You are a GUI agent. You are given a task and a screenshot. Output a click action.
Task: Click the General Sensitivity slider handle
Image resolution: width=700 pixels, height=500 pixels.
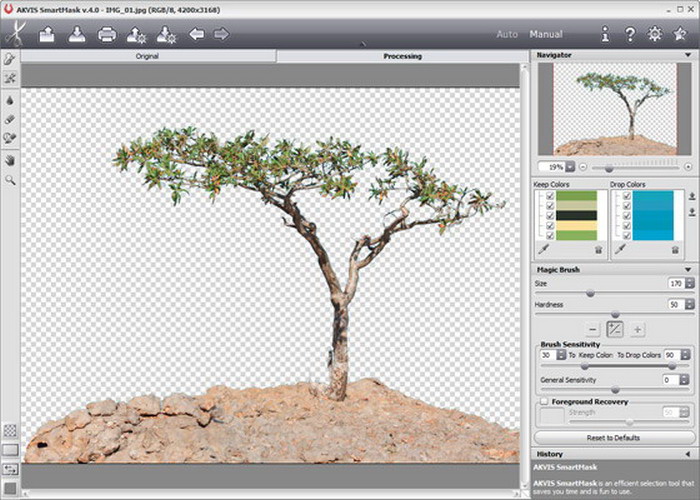pos(615,390)
